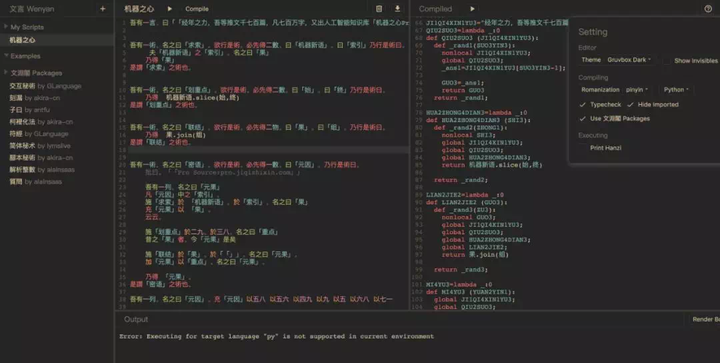Open the 柯裡化法 package by akira-cn
The height and width of the screenshot is (363, 720).
pos(41,122)
